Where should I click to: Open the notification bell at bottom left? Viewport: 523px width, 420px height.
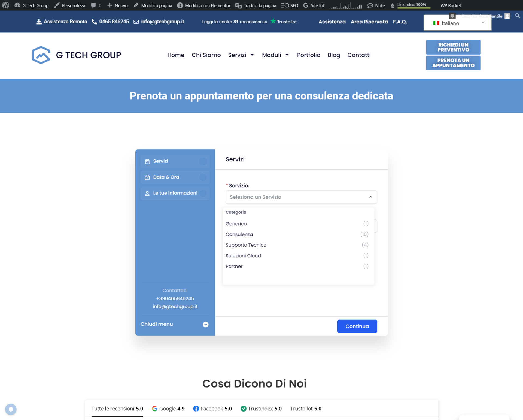click(x=11, y=409)
